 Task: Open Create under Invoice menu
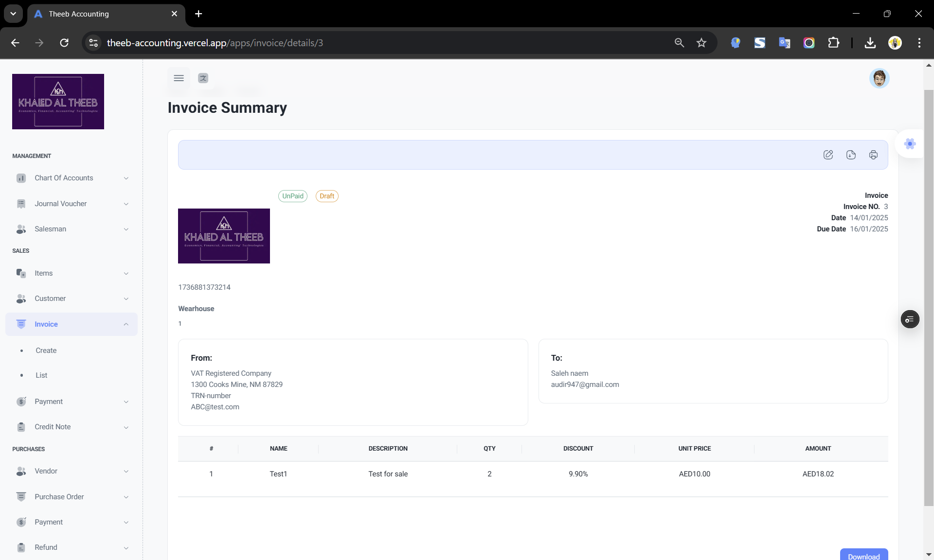[x=46, y=350]
